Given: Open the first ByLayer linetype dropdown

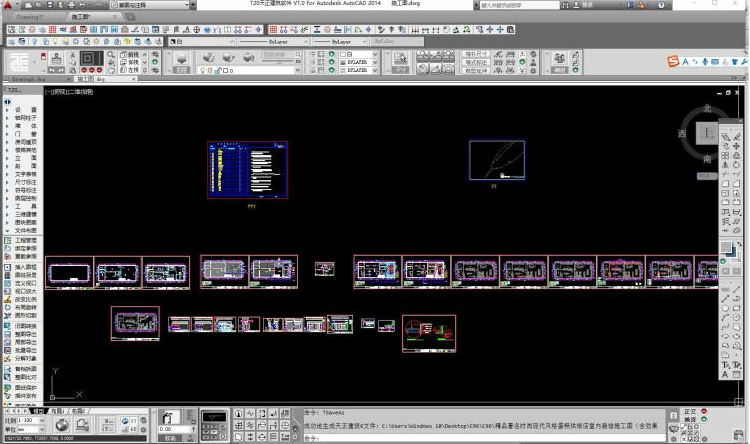Looking at the screenshot, I should [274, 42].
